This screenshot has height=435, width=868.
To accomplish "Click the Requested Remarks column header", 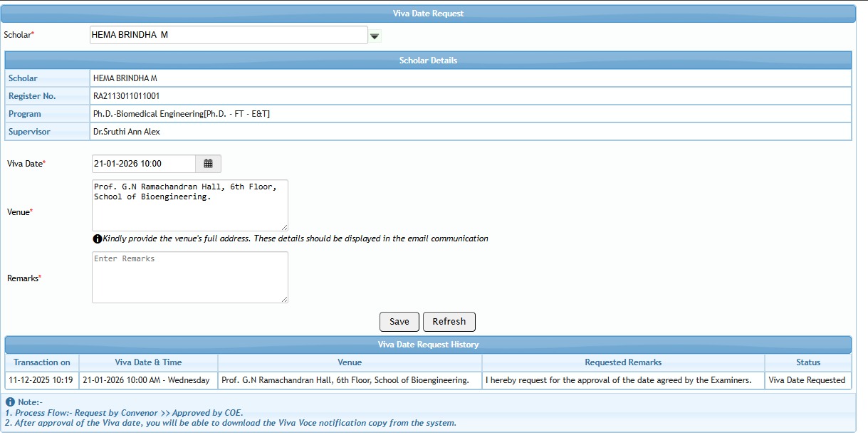I will [623, 362].
